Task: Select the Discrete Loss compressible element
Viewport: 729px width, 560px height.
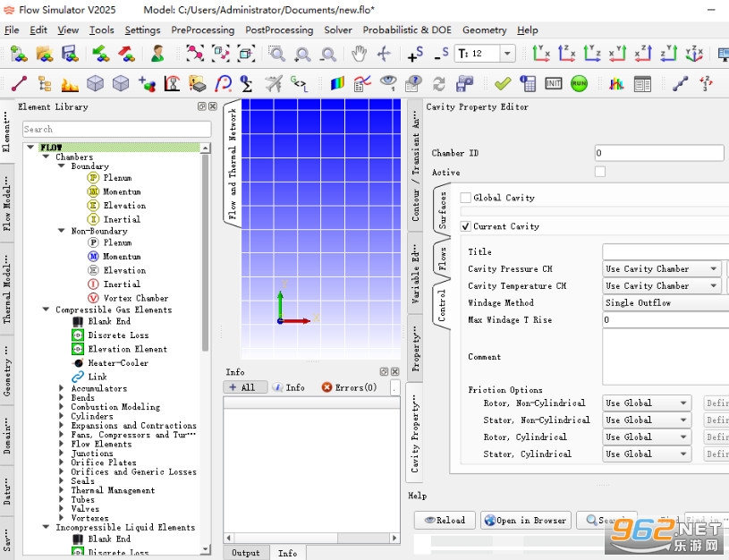Action: coord(119,335)
